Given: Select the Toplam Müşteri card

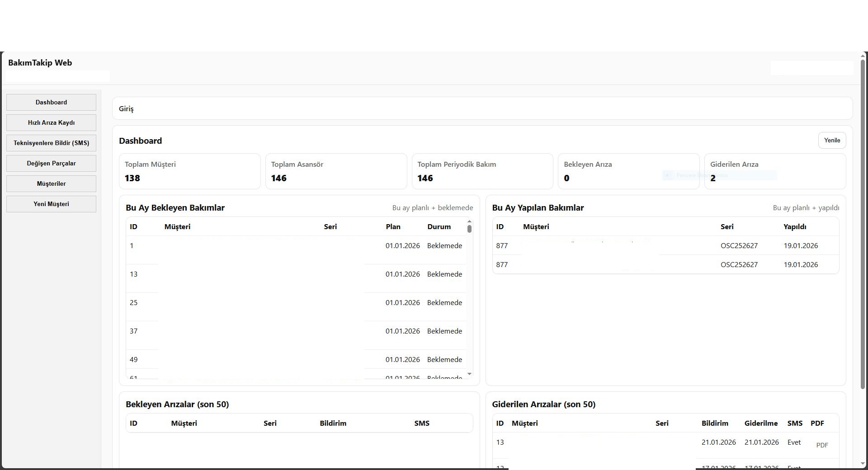Looking at the screenshot, I should pos(190,171).
